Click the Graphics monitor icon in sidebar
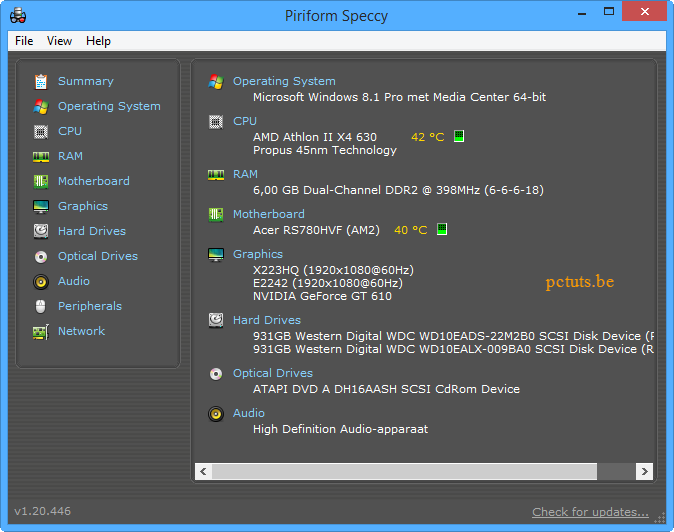 pyautogui.click(x=41, y=206)
